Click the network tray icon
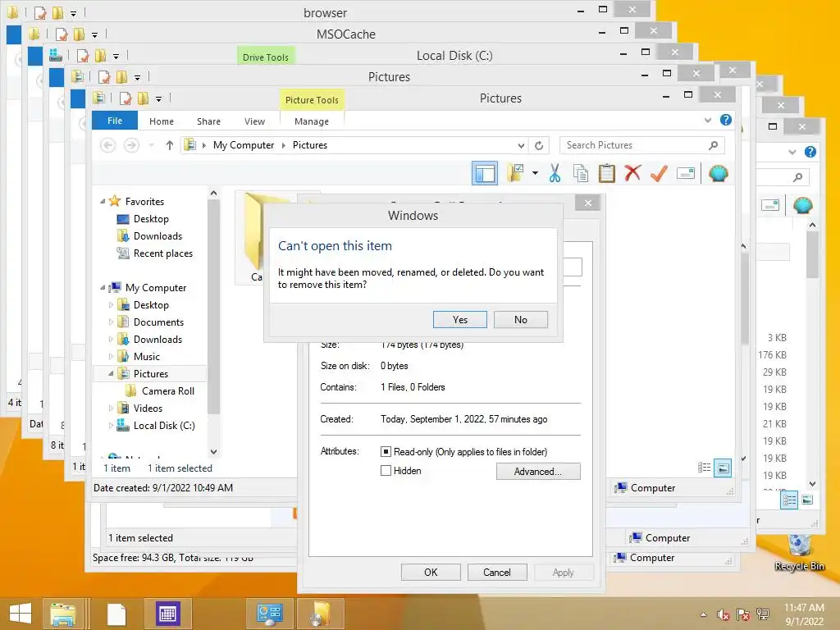This screenshot has height=630, width=840. tap(762, 614)
